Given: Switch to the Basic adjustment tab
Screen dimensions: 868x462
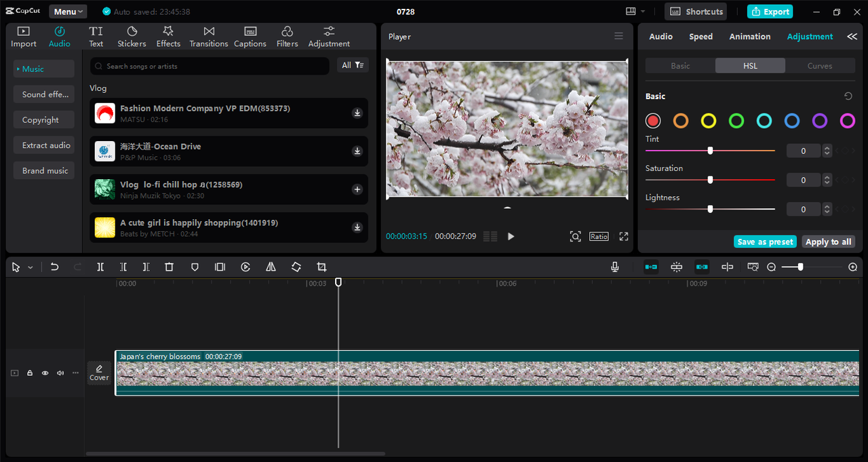Looking at the screenshot, I should 680,66.
